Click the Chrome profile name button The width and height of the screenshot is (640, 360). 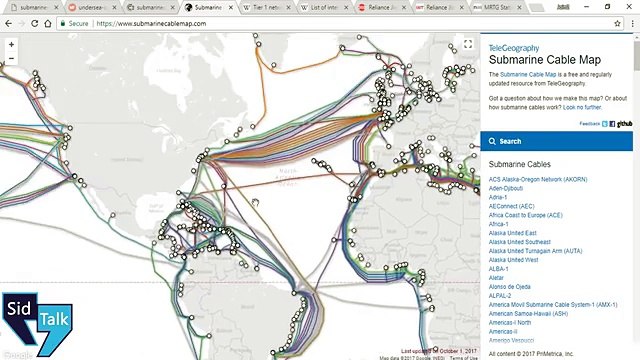pos(563,7)
